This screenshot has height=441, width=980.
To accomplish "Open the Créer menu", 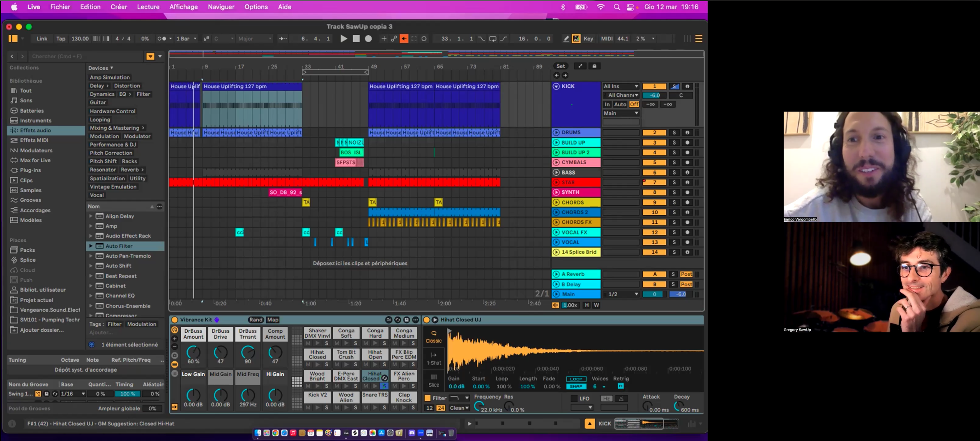I will pyautogui.click(x=119, y=7).
